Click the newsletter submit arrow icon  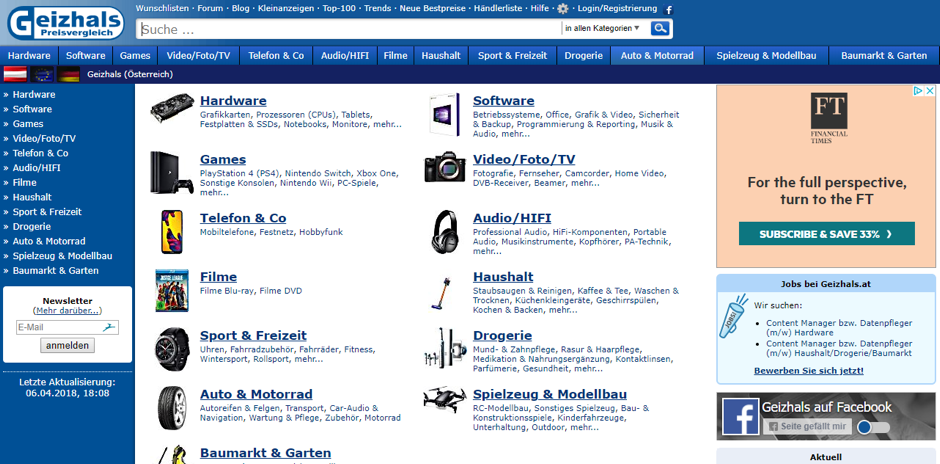click(109, 327)
